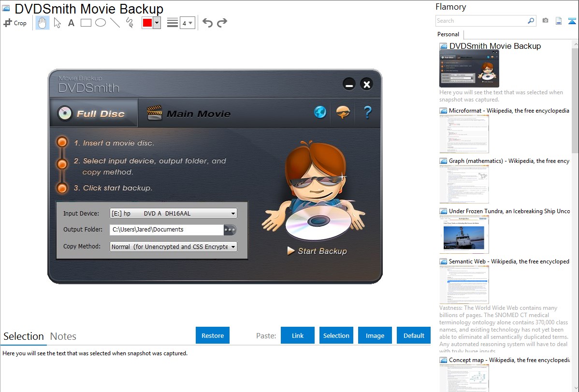Click the red color swatch
The height and width of the screenshot is (392, 579).
[147, 23]
